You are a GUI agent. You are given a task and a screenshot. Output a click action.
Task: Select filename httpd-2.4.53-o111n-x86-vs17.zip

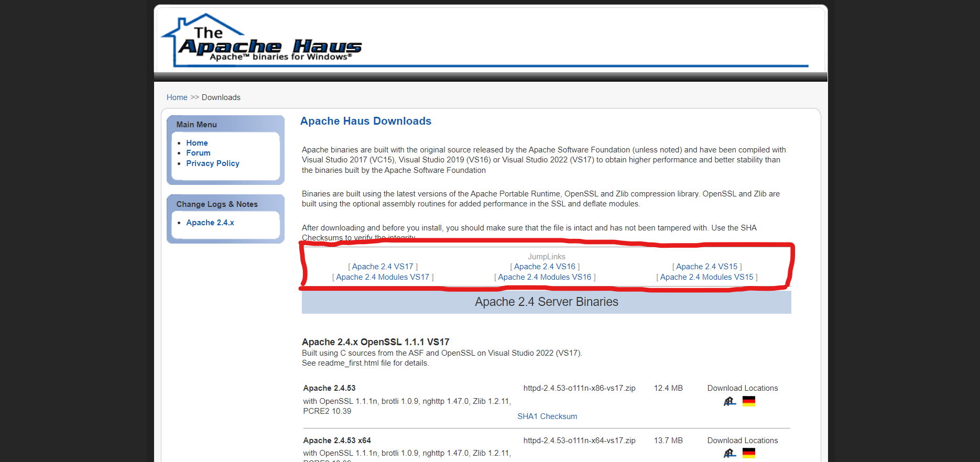coord(579,388)
